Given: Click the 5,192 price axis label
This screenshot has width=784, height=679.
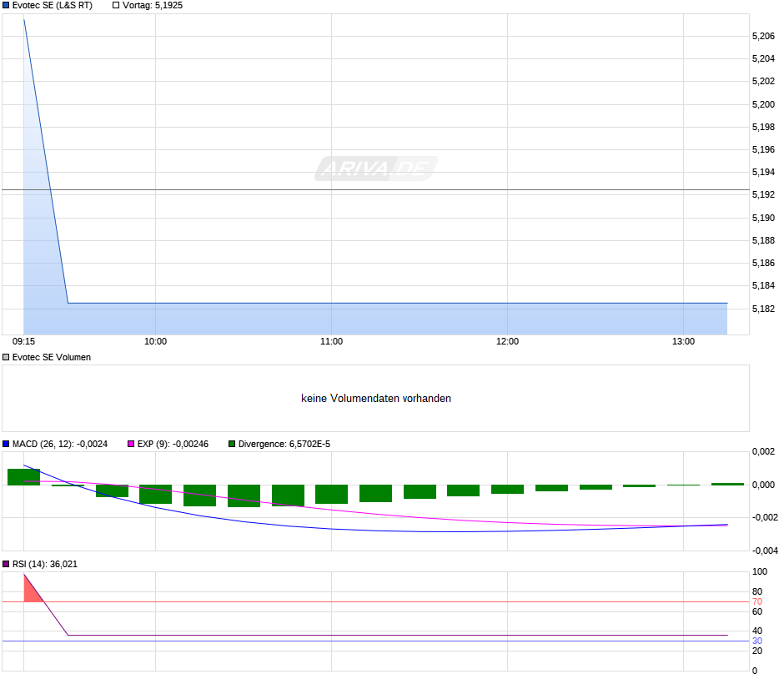Looking at the screenshot, I should point(763,194).
